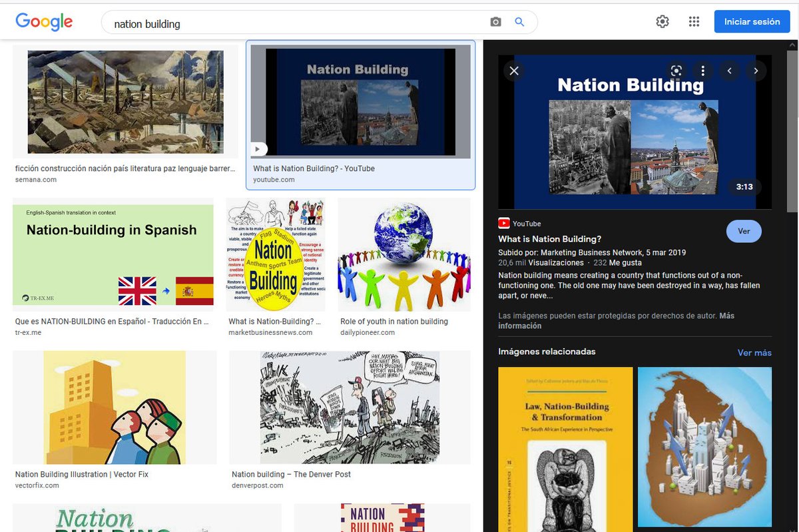
Task: Open the Denver Post cartoon thumbnail
Action: point(350,407)
